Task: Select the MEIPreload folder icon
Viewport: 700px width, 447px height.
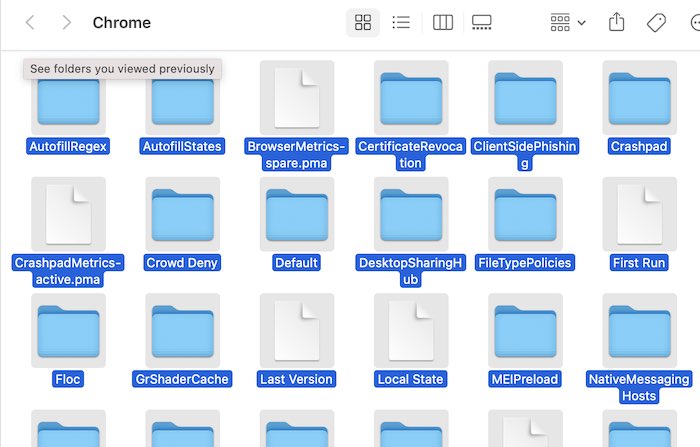Action: coord(525,331)
